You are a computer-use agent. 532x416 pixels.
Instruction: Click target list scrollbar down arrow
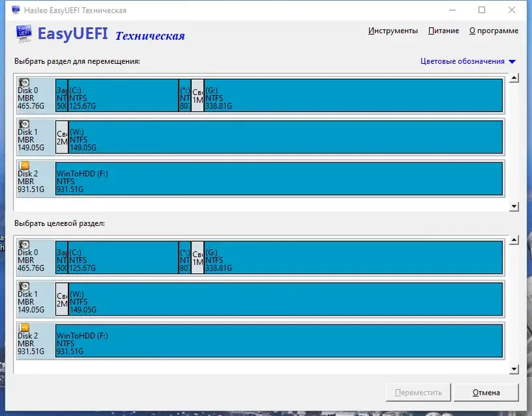pos(514,369)
